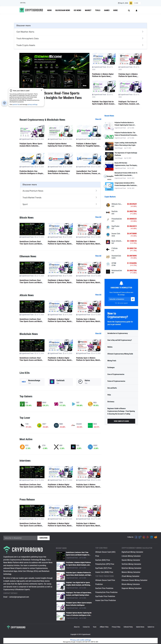Click View All beside Bitcoin News

tap(98, 217)
